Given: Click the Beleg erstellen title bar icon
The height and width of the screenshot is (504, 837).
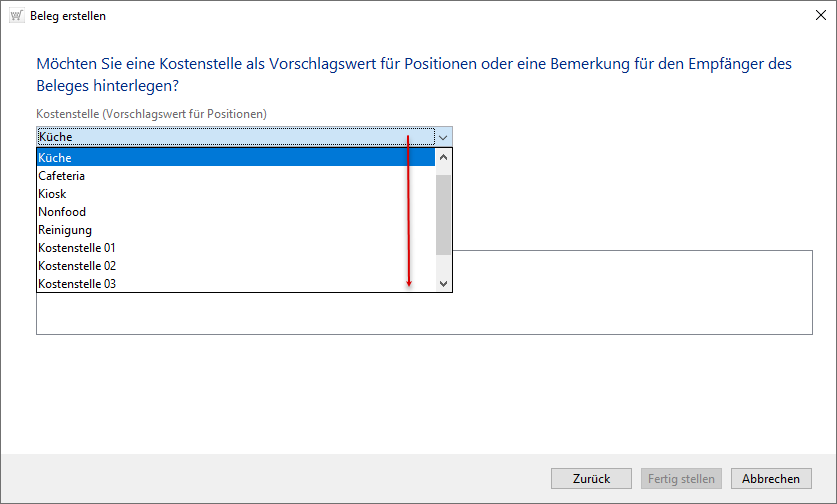Looking at the screenshot, I should coord(16,16).
